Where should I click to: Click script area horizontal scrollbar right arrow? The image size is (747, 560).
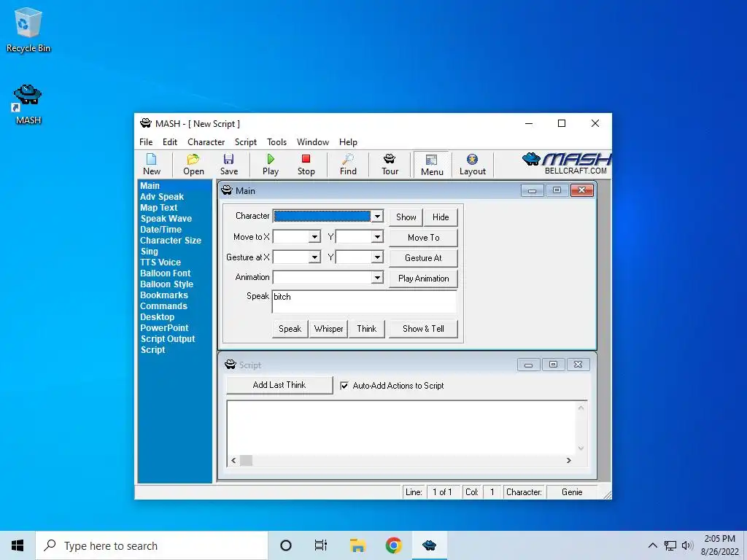(x=568, y=461)
